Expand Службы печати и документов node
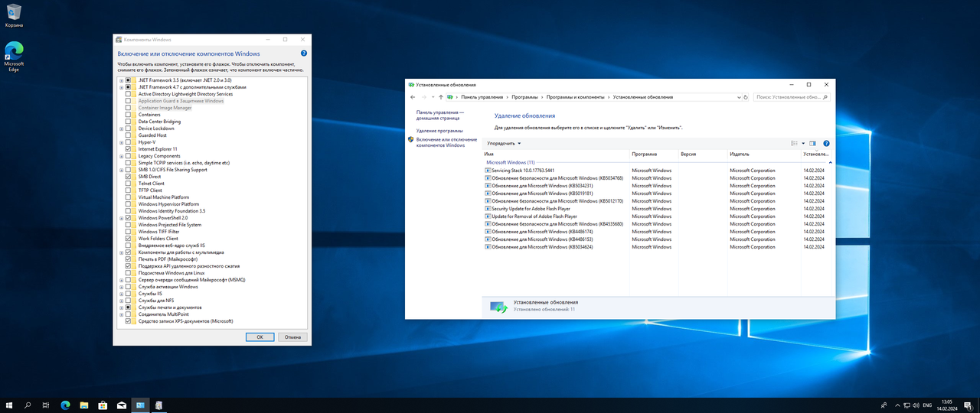Screen dimensions: 980x413 click(121, 307)
